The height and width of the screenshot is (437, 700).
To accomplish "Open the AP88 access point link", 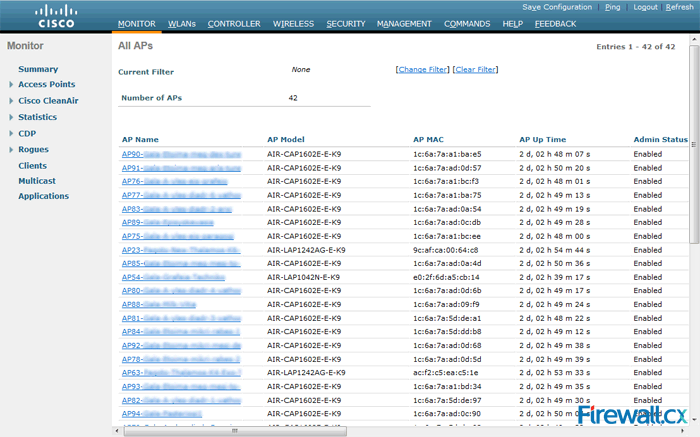I will click(x=158, y=305).
